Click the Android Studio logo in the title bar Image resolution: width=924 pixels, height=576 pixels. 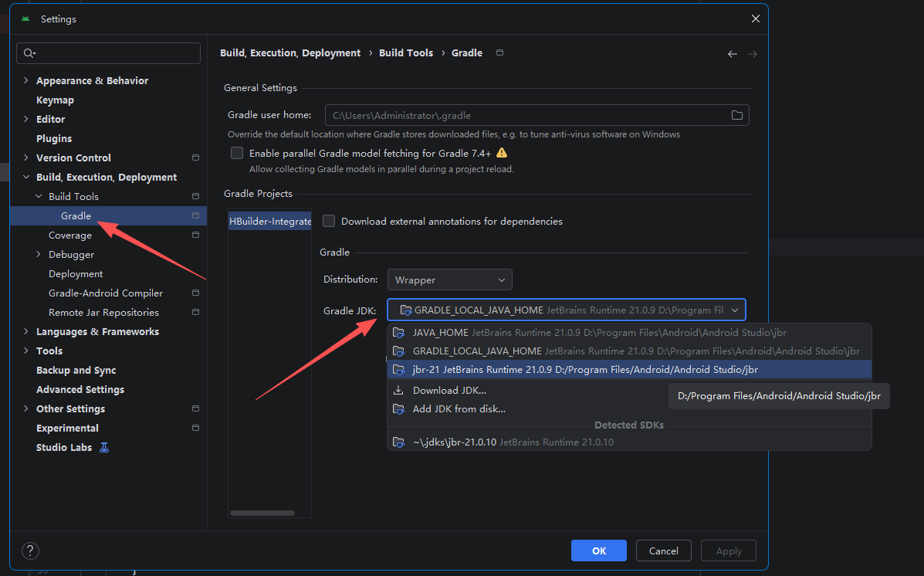click(25, 19)
